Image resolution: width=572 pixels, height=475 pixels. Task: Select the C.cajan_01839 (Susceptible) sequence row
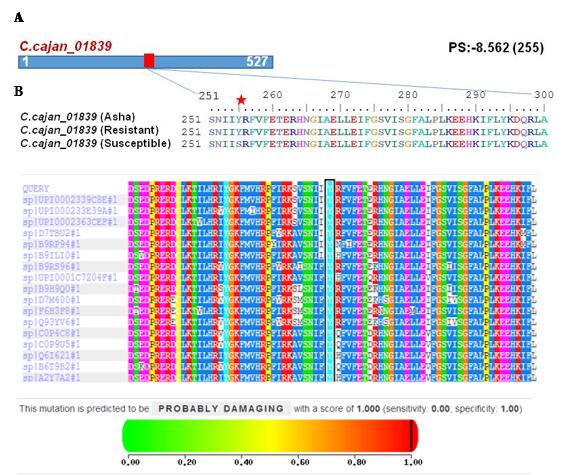[284, 144]
